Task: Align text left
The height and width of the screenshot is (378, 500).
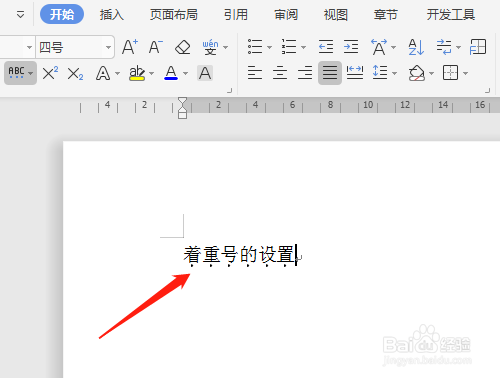Action: (255, 72)
